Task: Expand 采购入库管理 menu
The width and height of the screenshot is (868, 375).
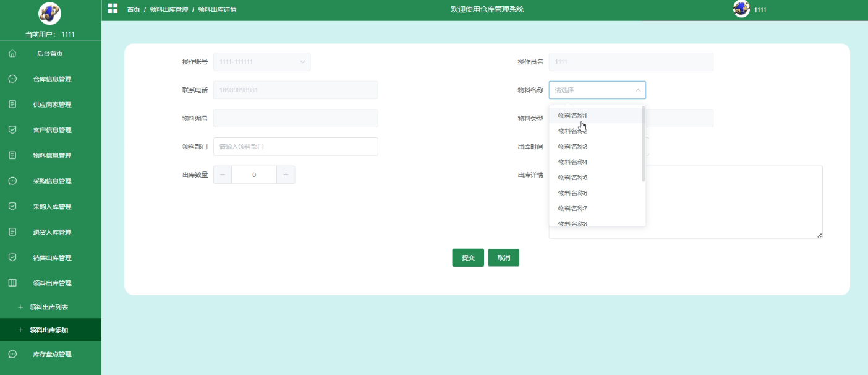Action: coord(51,207)
